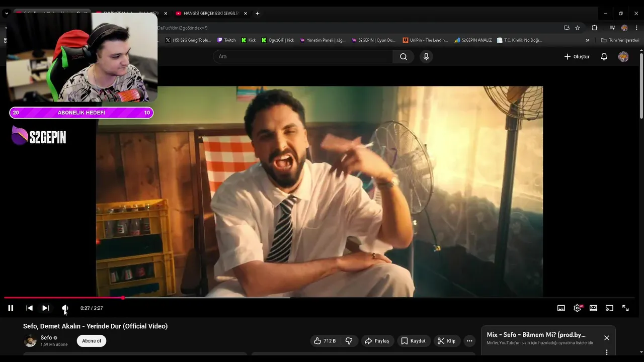Open the Tüm Yer İşaretleri folder
644x362 pixels.
coord(620,40)
